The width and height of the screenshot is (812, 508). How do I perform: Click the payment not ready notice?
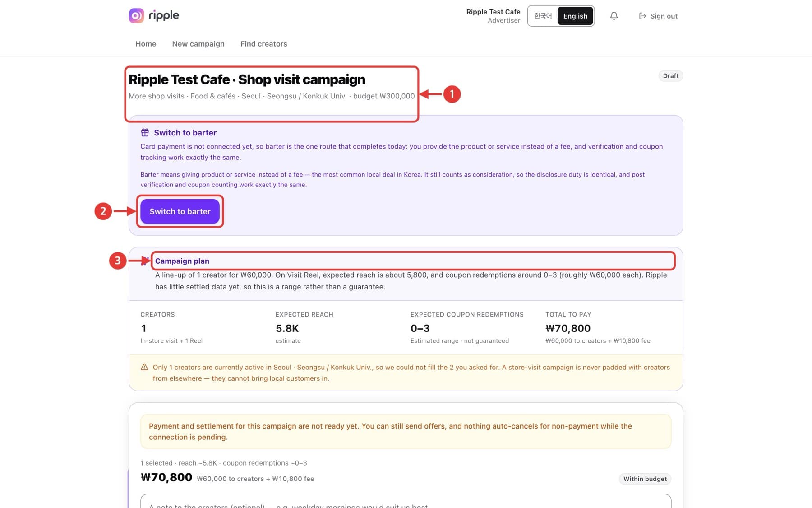tap(406, 432)
